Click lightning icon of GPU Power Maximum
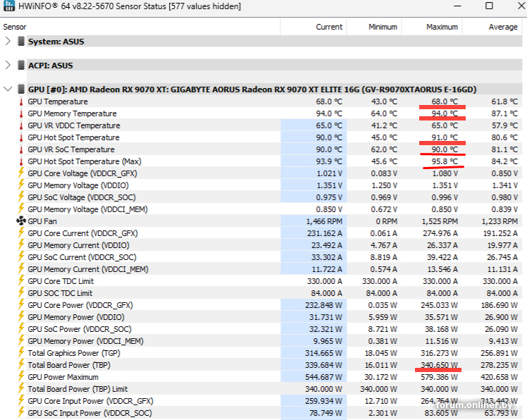 [21, 376]
